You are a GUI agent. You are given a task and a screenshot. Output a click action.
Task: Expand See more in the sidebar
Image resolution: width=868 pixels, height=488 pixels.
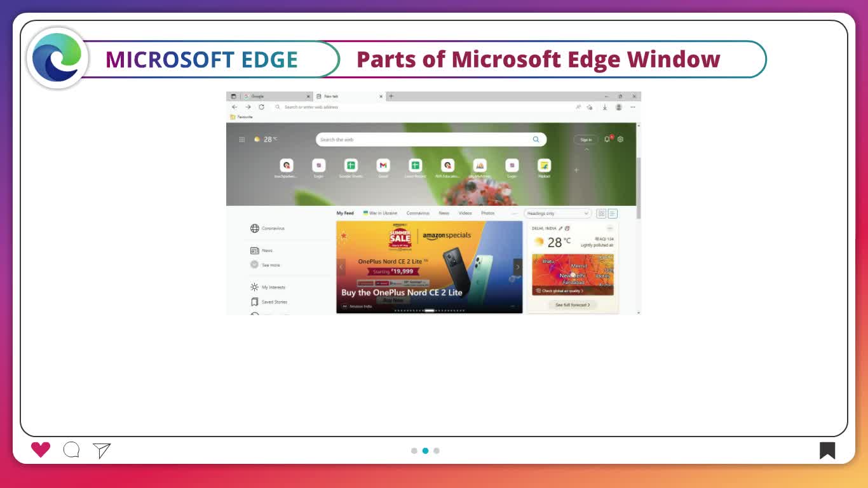point(265,265)
